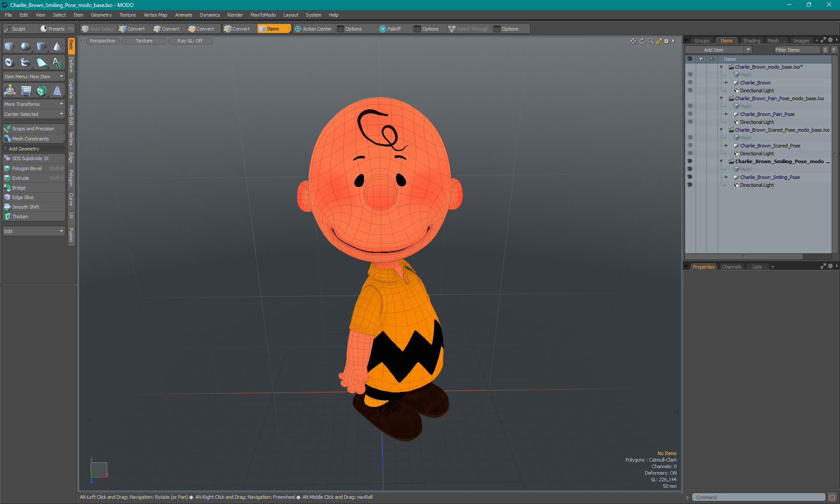Click the viewport zoom magnifier icon
Viewport: 840px width, 504px height.
click(651, 41)
